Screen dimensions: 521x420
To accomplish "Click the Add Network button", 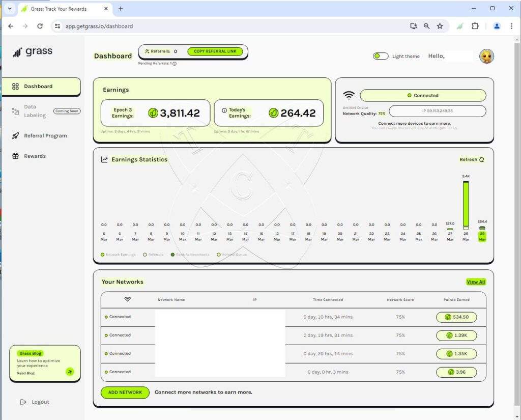I will pyautogui.click(x=125, y=393).
